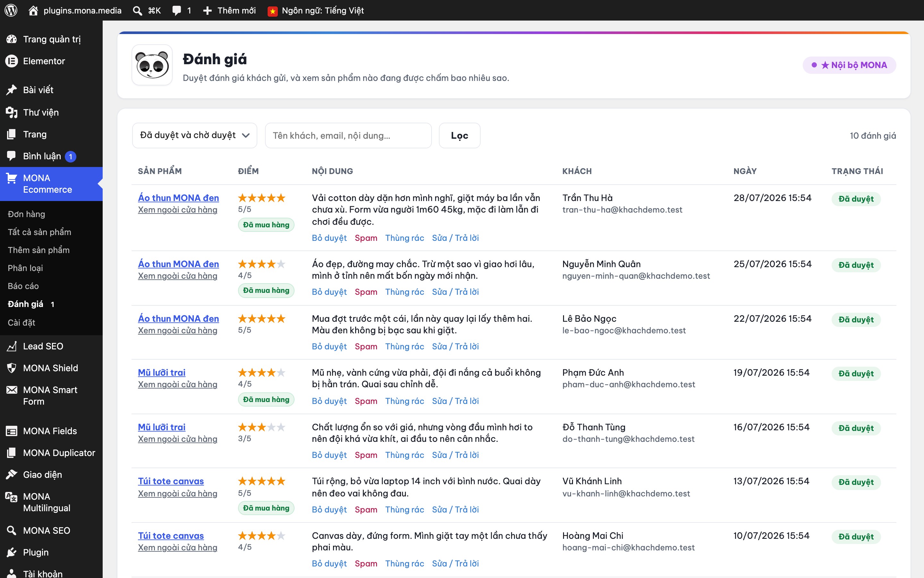
Task: Click the Nội bộ MONA badge
Action: pos(849,65)
